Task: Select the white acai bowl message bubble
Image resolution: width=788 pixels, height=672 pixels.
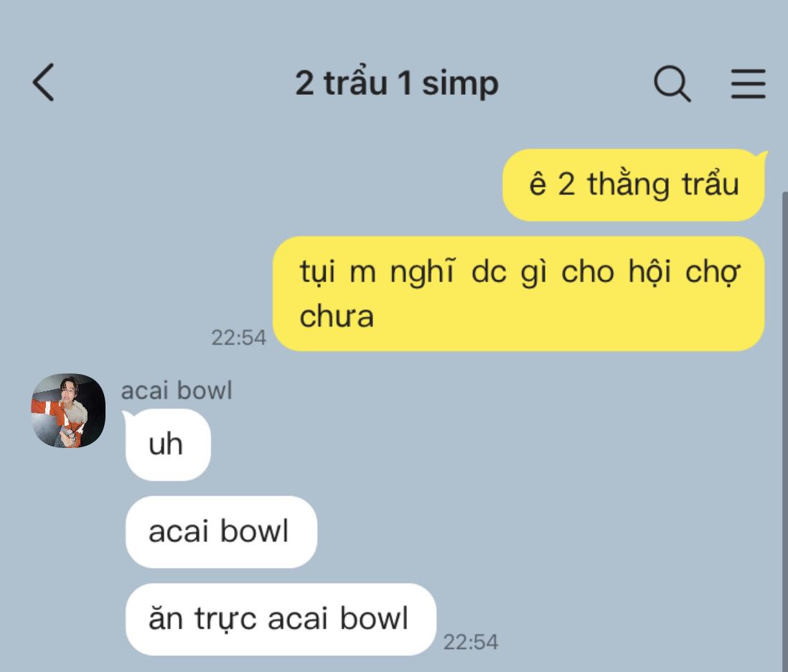Action: (x=221, y=532)
